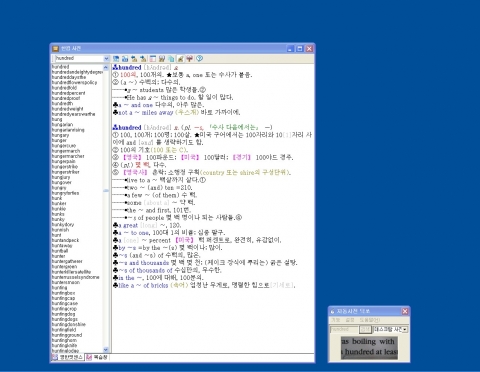The width and height of the screenshot is (480, 372).
Task: Click the captured text image thumbnail
Action: (369, 347)
